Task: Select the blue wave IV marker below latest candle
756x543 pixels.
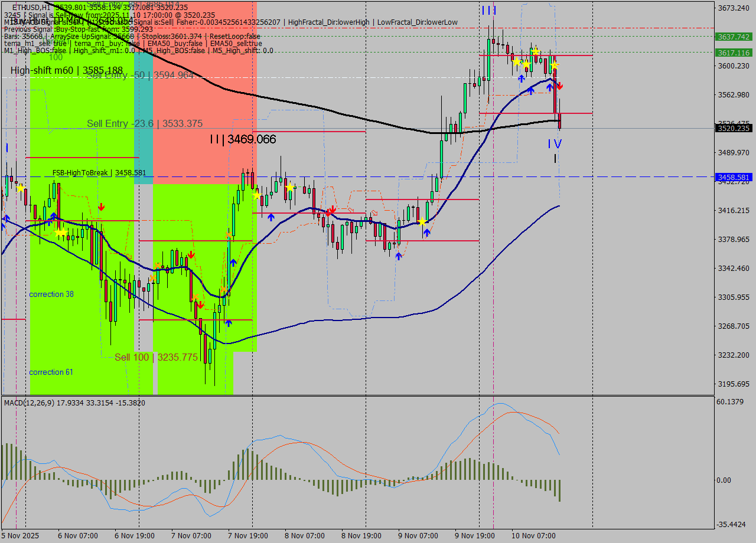Action: 554,143
